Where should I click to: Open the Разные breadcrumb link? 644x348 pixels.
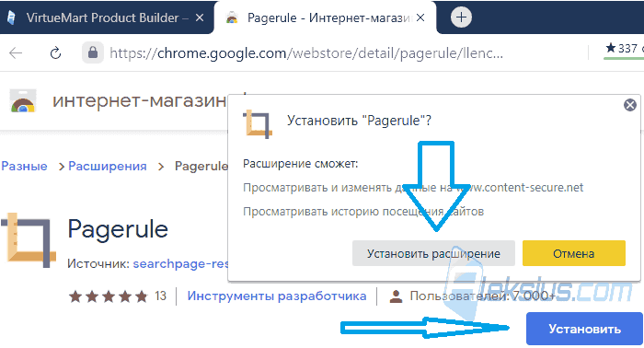click(24, 166)
